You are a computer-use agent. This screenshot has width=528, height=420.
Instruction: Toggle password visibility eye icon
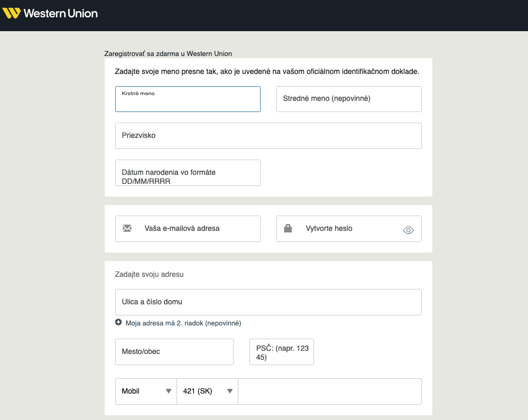coord(408,230)
